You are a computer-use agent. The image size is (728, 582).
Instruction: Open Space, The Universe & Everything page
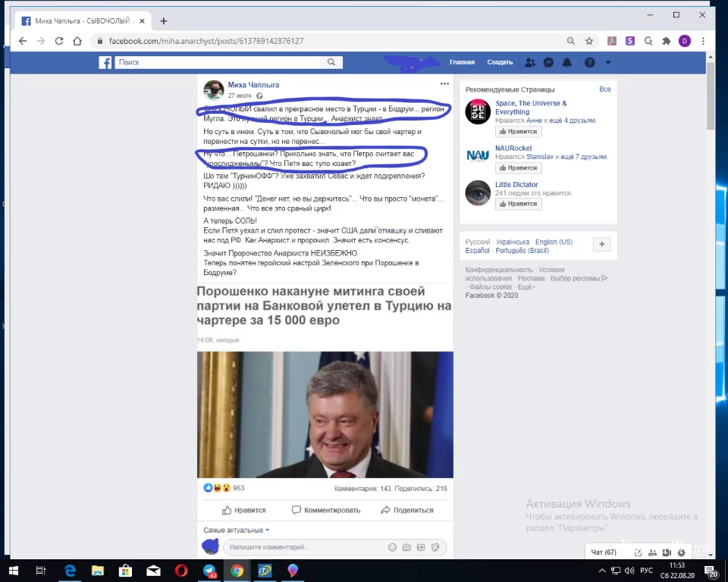point(531,107)
